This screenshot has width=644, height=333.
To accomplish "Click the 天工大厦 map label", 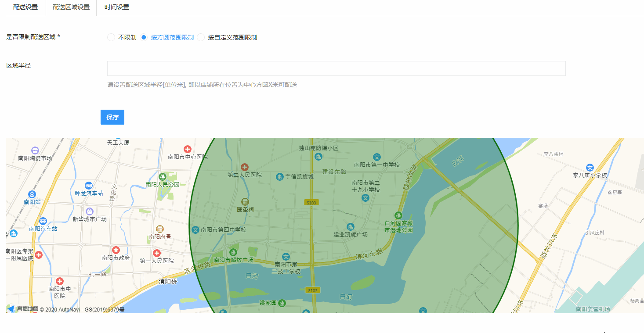I will [x=118, y=143].
